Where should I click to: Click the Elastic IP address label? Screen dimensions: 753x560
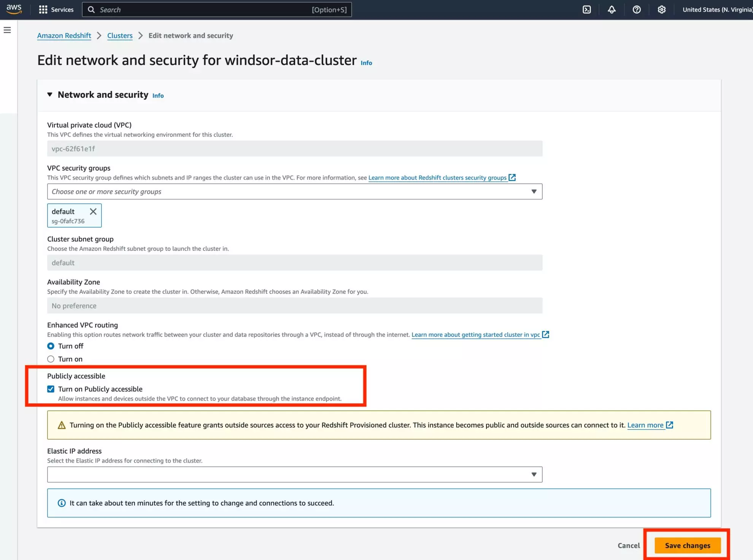75,451
